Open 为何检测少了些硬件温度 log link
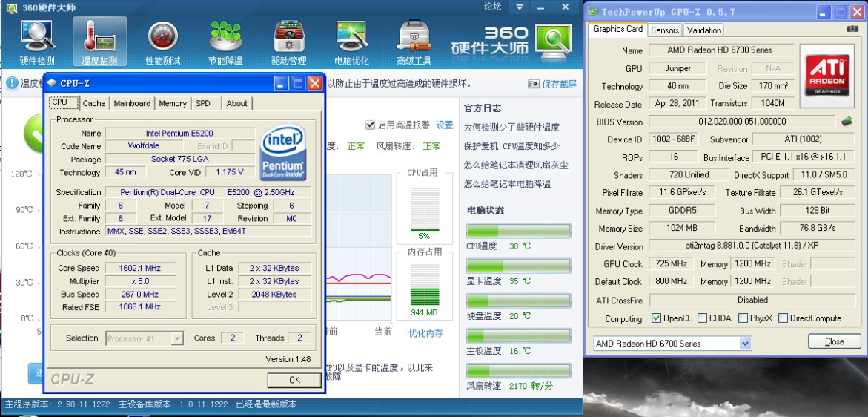The width and height of the screenshot is (868, 417). tap(511, 128)
